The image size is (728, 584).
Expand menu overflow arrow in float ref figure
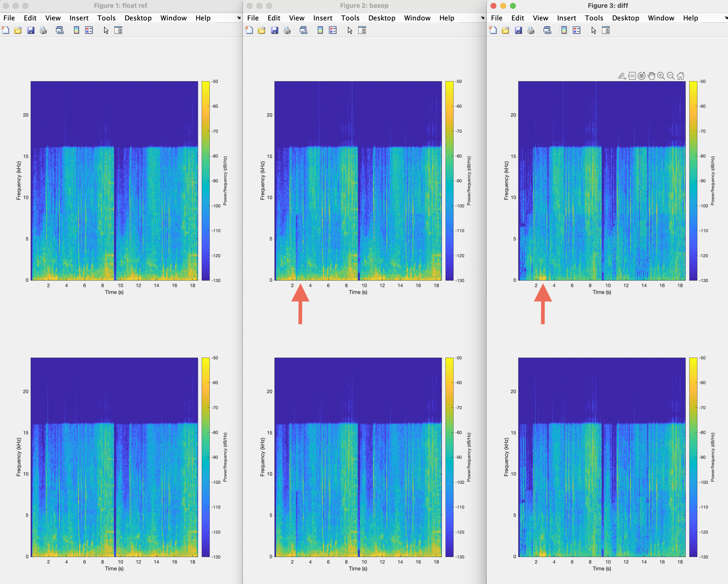click(239, 18)
